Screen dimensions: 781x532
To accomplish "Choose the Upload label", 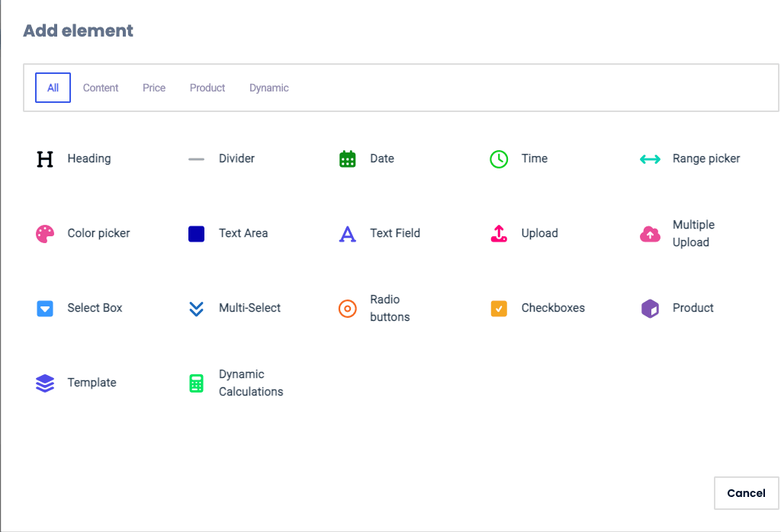I will (539, 233).
